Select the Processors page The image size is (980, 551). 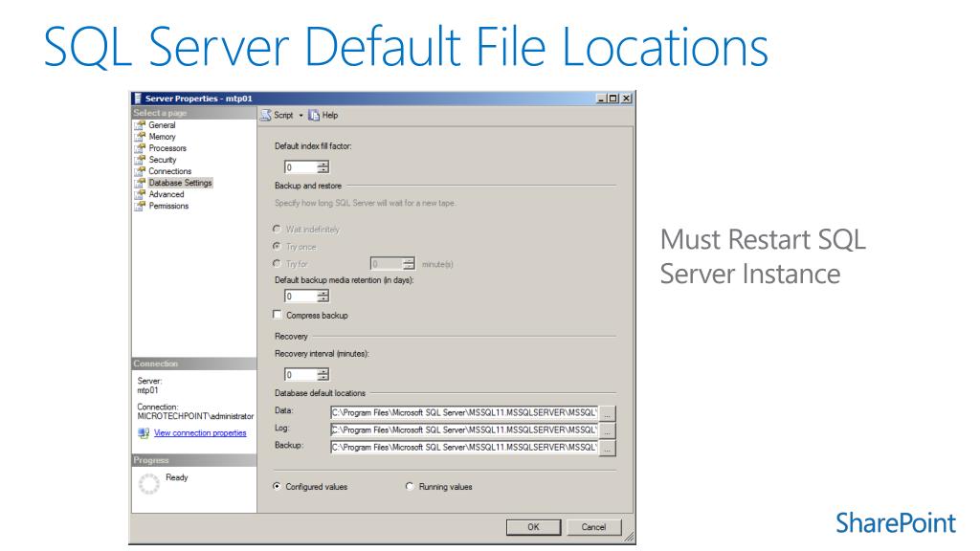(167, 148)
